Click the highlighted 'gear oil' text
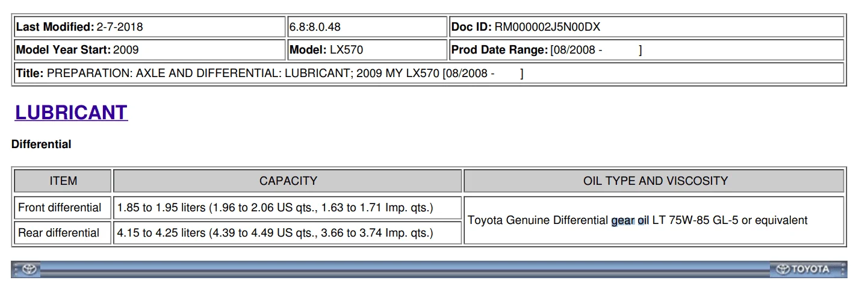Screen dimensions: 868x289 point(630,220)
